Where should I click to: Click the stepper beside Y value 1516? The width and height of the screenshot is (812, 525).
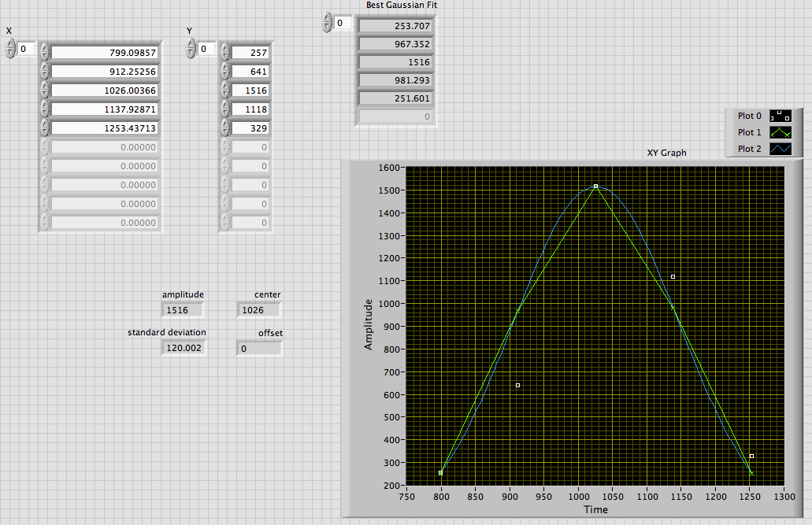[x=224, y=90]
